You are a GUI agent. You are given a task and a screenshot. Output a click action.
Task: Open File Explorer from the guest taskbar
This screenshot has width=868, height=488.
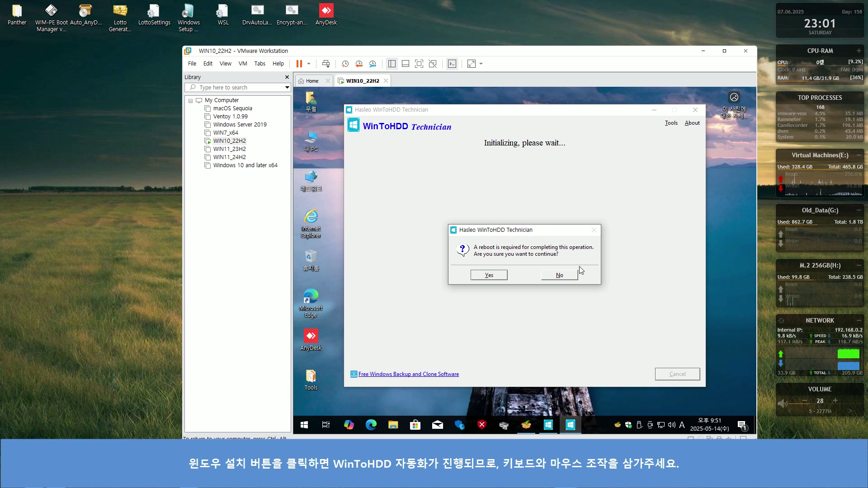click(x=393, y=425)
